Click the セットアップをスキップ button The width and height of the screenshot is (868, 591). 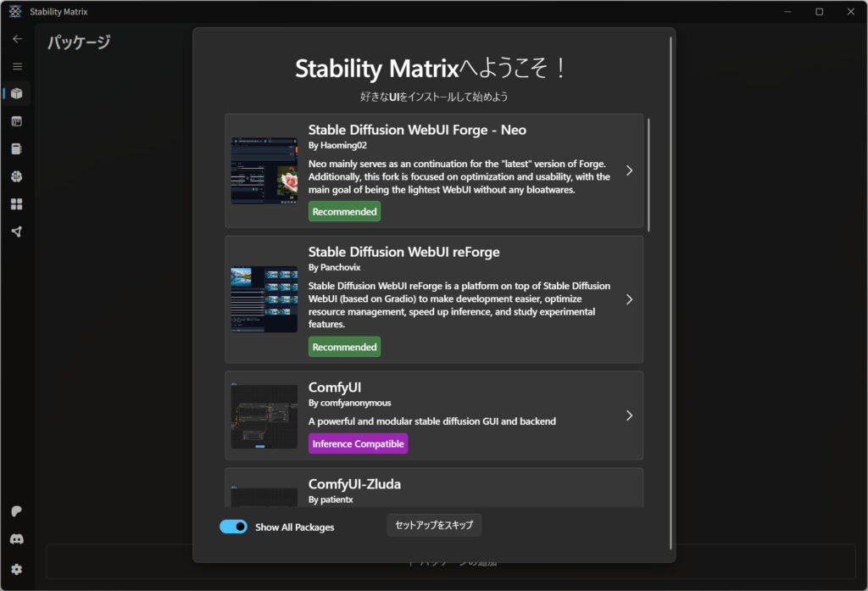coord(434,525)
